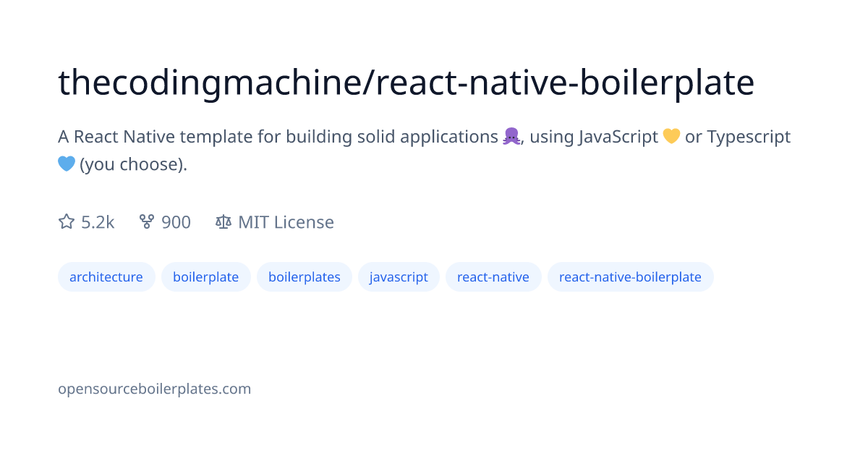Image resolution: width=868 pixels, height=456 pixels.
Task: Open the repository title link
Action: pyautogui.click(x=405, y=82)
